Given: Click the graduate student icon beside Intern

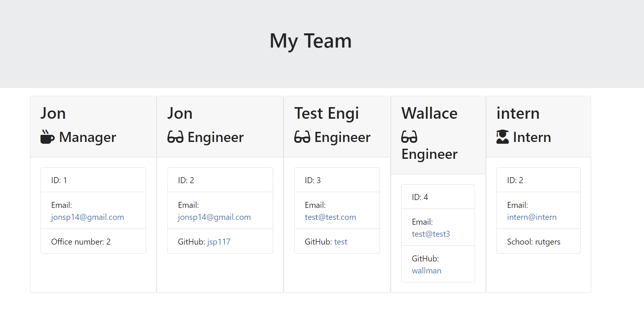Looking at the screenshot, I should [x=503, y=137].
